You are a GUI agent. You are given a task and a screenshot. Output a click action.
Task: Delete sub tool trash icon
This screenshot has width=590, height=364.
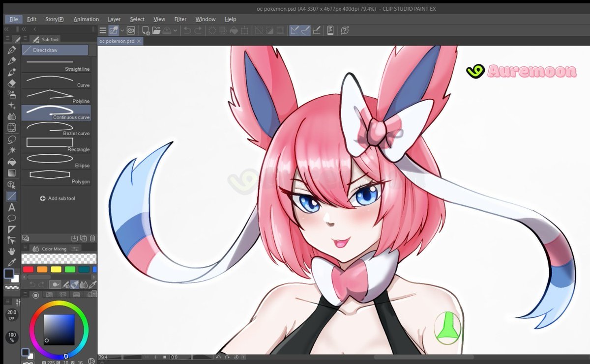coord(92,238)
